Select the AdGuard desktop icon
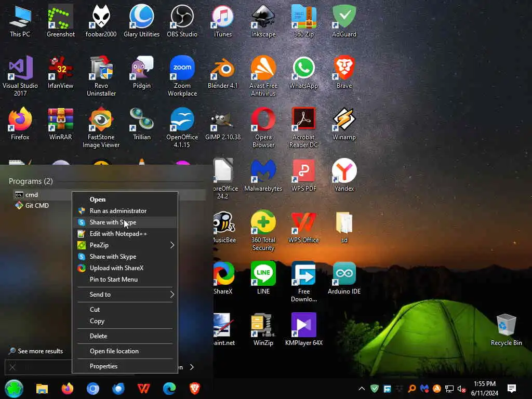Screen dimensions: 532x399 point(344,21)
